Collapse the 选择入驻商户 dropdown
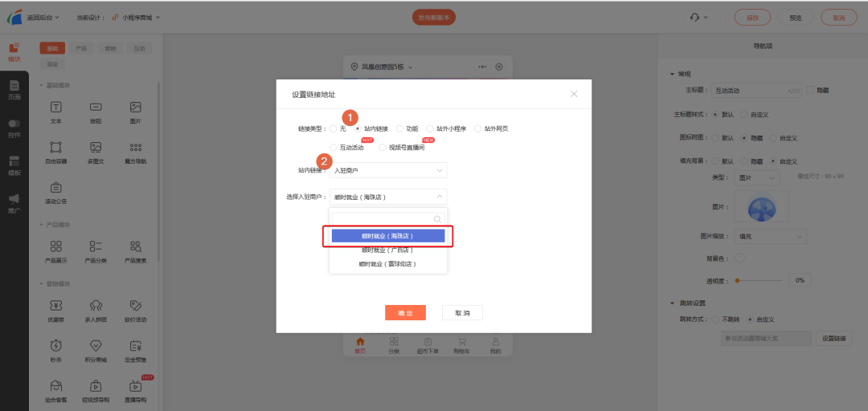868x411 pixels. pyautogui.click(x=388, y=197)
